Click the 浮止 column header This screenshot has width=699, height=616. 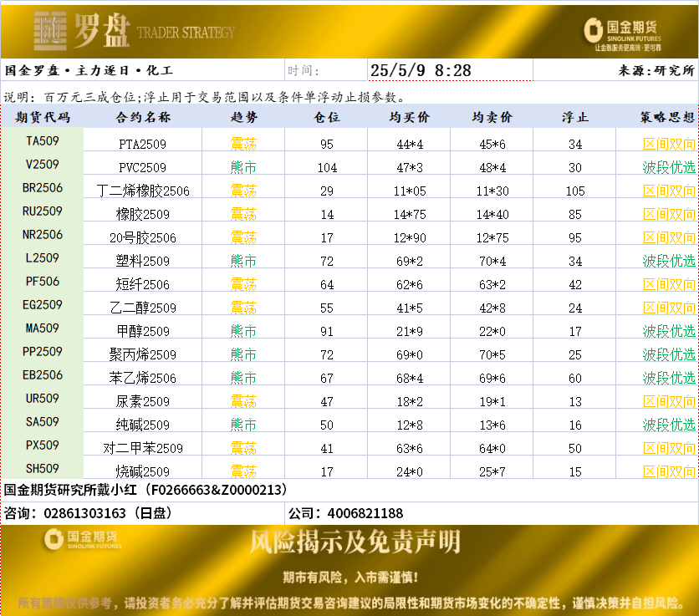(575, 117)
